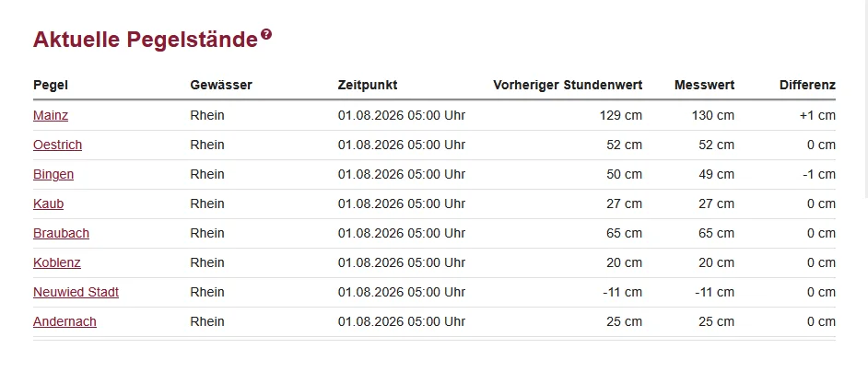
Task: Click the Aktuelle Pegelstände heading
Action: click(146, 40)
